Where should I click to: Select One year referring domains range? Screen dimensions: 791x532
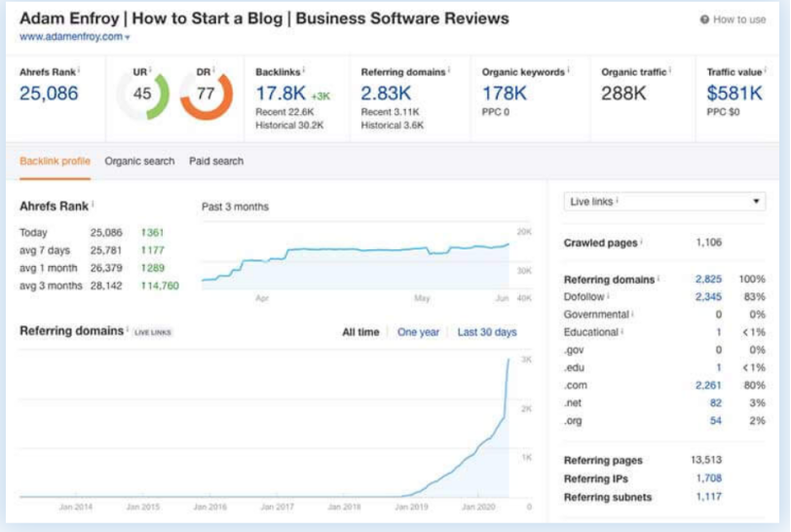click(418, 332)
